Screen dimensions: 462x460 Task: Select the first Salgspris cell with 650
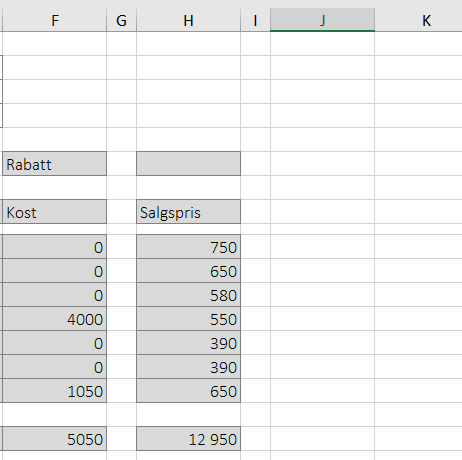click(x=188, y=271)
